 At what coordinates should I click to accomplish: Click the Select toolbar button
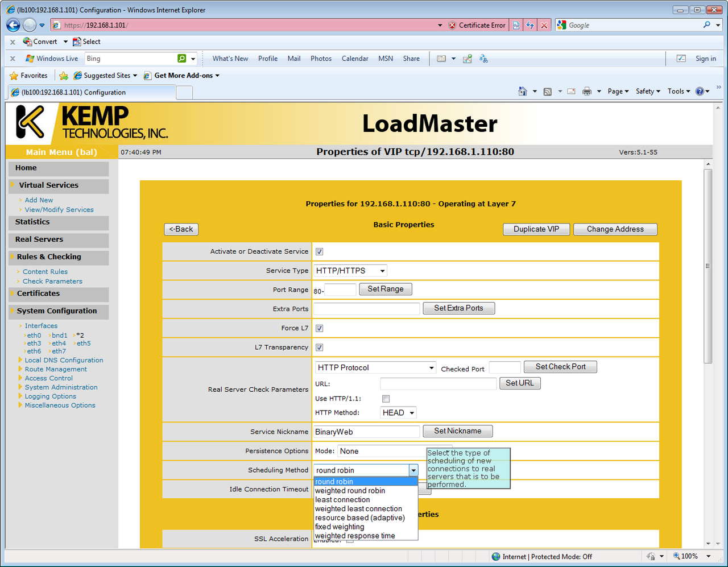coord(86,42)
